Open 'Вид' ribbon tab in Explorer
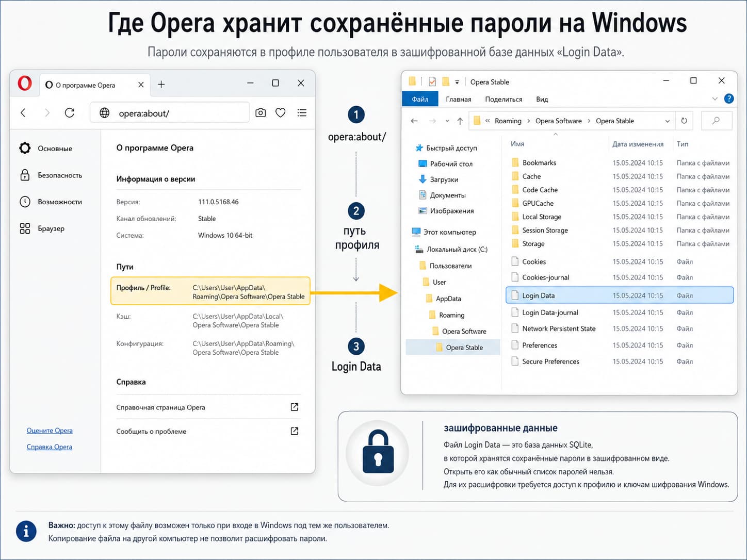Screen dimensions: 747x560 pos(542,99)
